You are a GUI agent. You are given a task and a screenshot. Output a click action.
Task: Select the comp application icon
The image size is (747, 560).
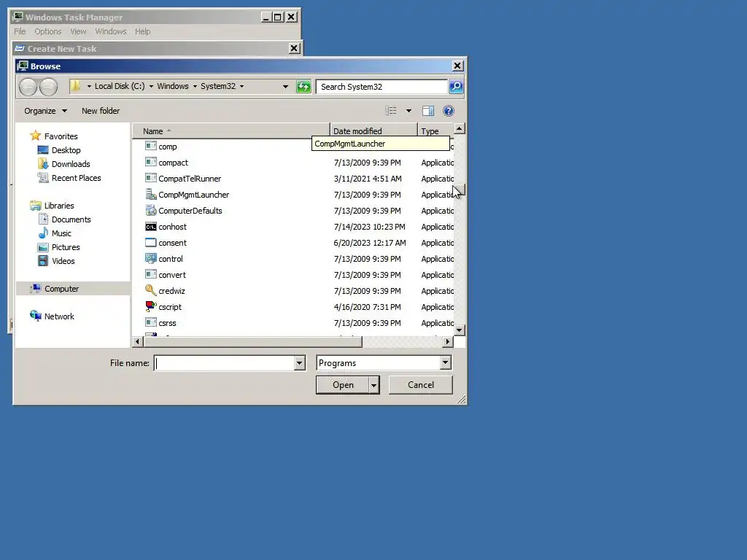coord(150,146)
